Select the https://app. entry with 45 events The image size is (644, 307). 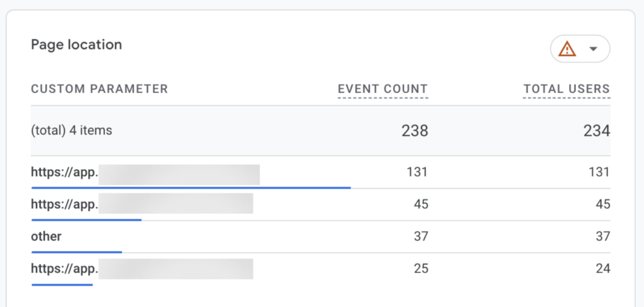click(x=65, y=204)
